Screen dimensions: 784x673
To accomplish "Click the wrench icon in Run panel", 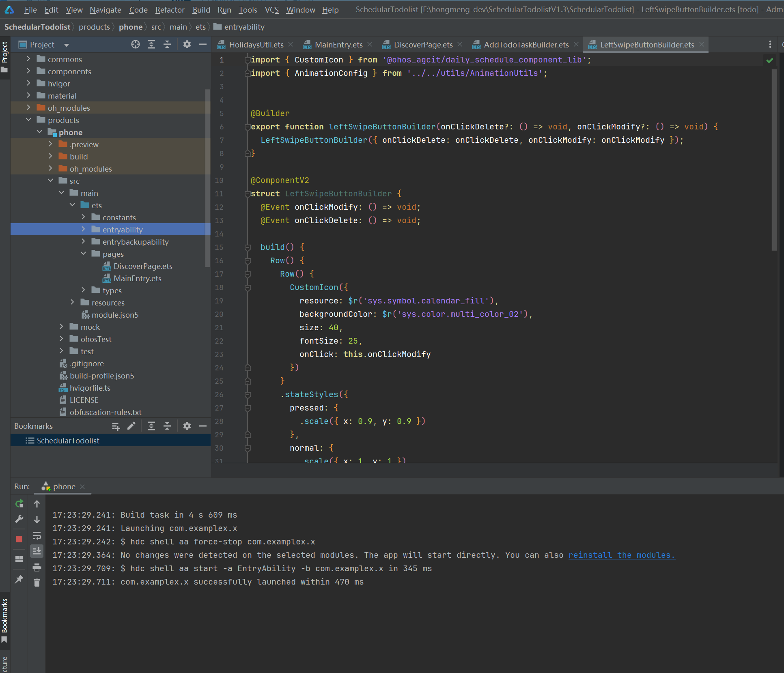I will [x=19, y=520].
